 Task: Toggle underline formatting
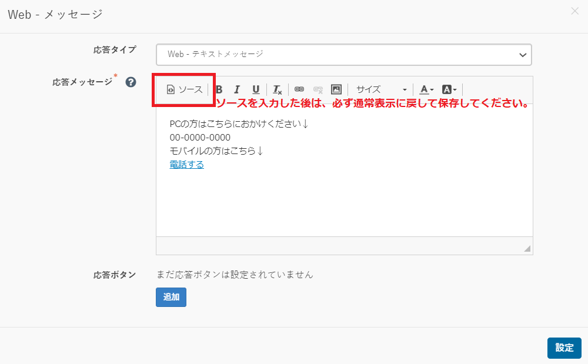click(256, 89)
